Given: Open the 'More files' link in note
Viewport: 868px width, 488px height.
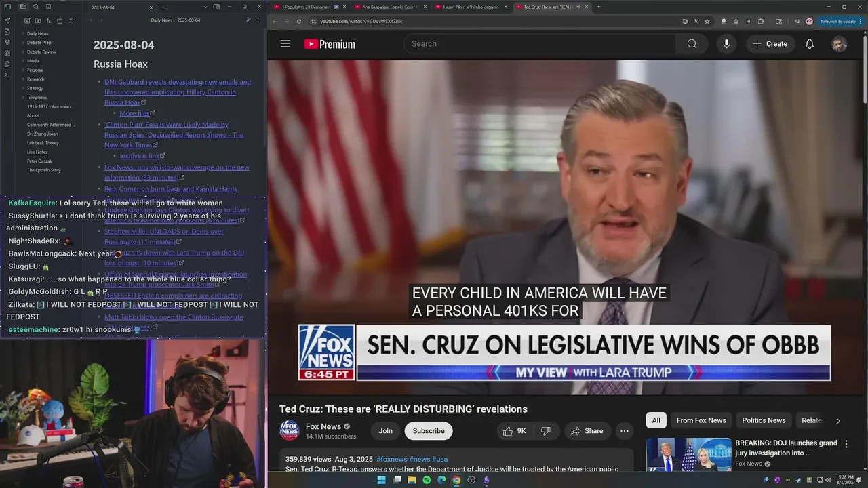Looking at the screenshot, I should tap(134, 113).
